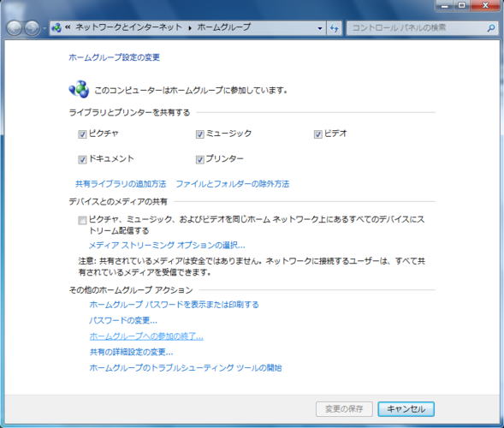
Task: Click the HomeGroup spheres icon beside status text
Action: pos(79,89)
